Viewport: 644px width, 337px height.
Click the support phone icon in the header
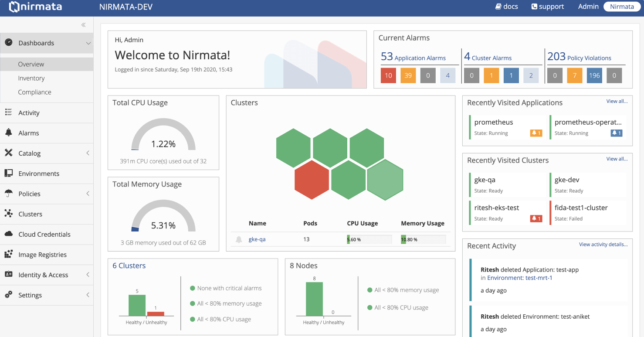click(534, 7)
